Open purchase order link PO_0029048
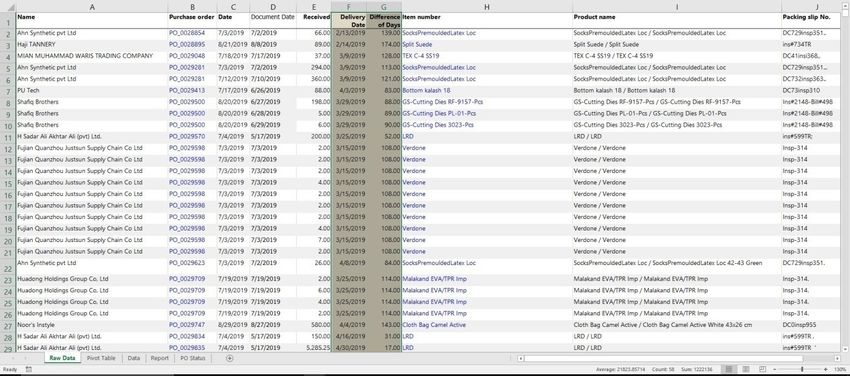This screenshot has height=376, width=850. point(187,56)
